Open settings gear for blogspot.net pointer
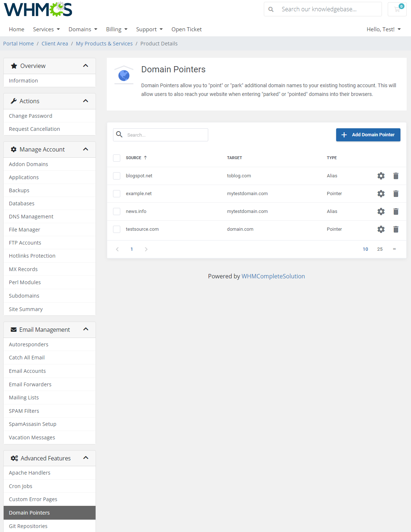 [381, 176]
